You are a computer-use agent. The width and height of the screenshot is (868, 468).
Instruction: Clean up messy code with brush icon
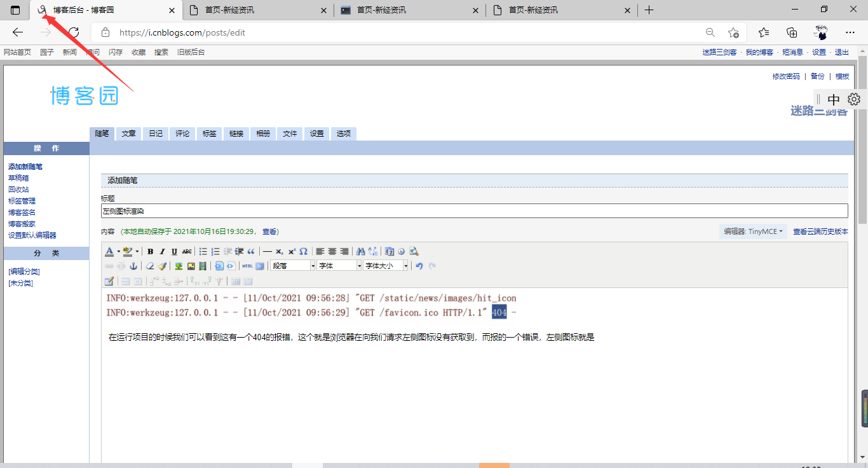(162, 266)
